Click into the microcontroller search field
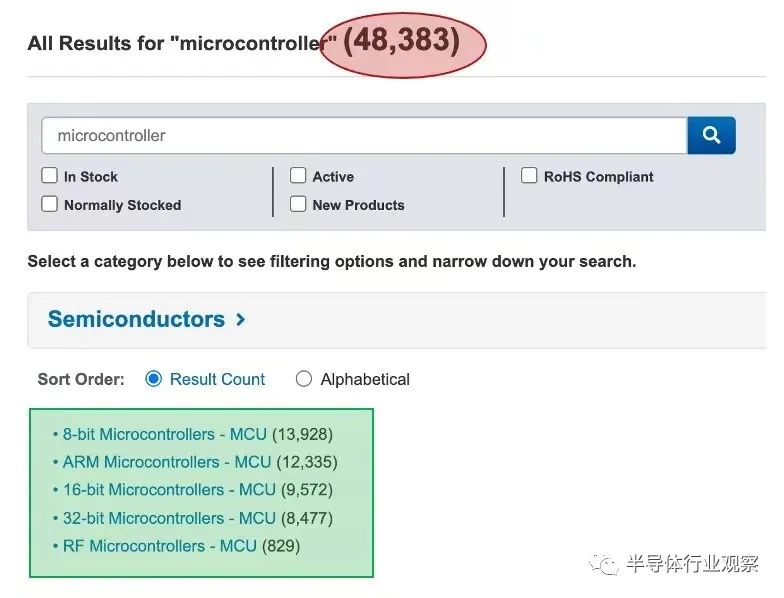The width and height of the screenshot is (784, 598). [364, 136]
